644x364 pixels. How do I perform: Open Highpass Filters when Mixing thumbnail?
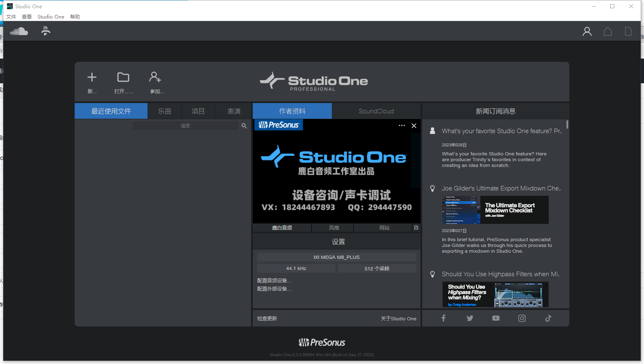coord(495,294)
